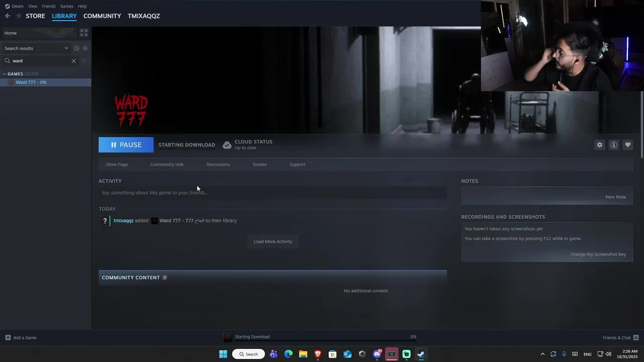Open the Help menu

[82, 6]
